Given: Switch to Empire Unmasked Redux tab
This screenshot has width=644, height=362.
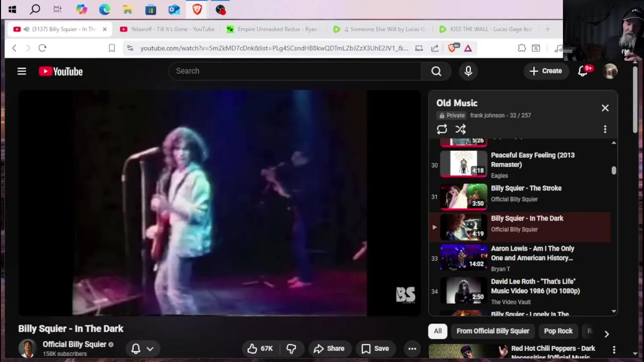Looking at the screenshot, I should pos(273,29).
